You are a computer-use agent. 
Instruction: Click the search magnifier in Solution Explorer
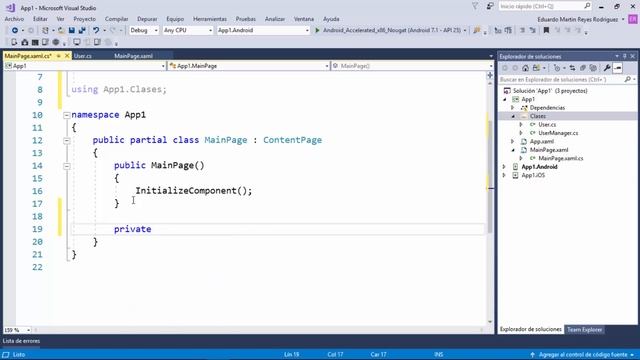(628, 80)
